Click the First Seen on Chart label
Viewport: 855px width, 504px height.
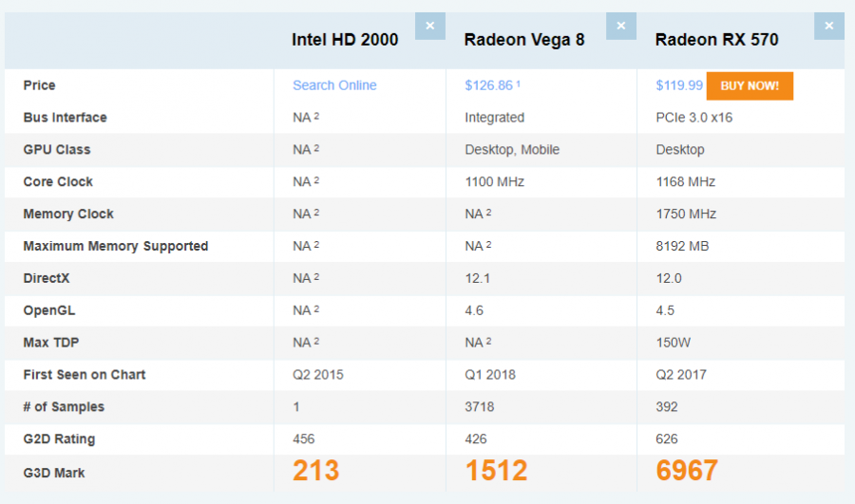84,375
